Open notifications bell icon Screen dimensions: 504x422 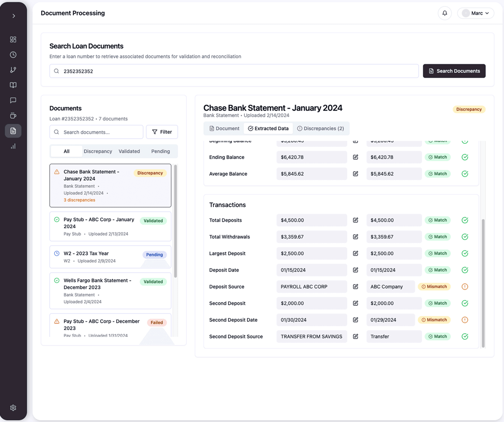[x=445, y=13]
